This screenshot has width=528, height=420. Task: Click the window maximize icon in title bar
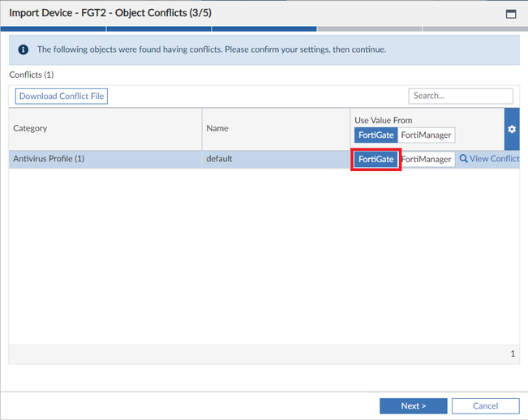tap(511, 14)
